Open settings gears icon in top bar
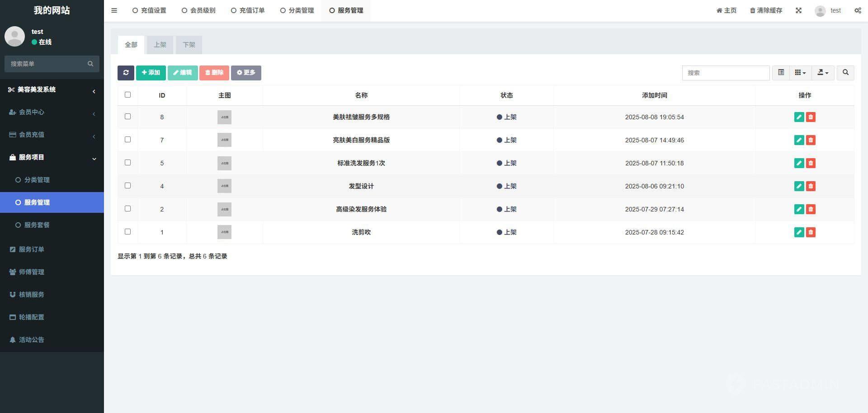 click(x=857, y=10)
